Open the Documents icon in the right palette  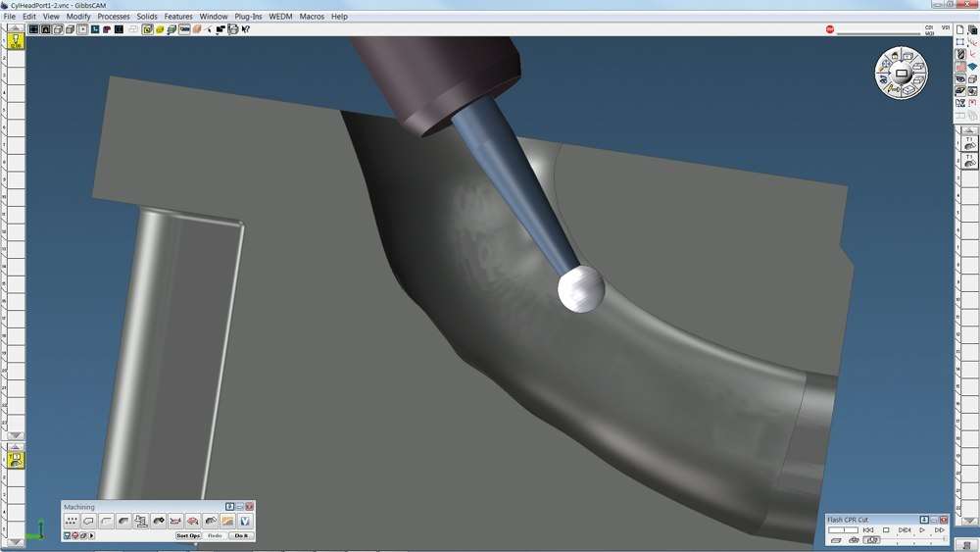[972, 30]
